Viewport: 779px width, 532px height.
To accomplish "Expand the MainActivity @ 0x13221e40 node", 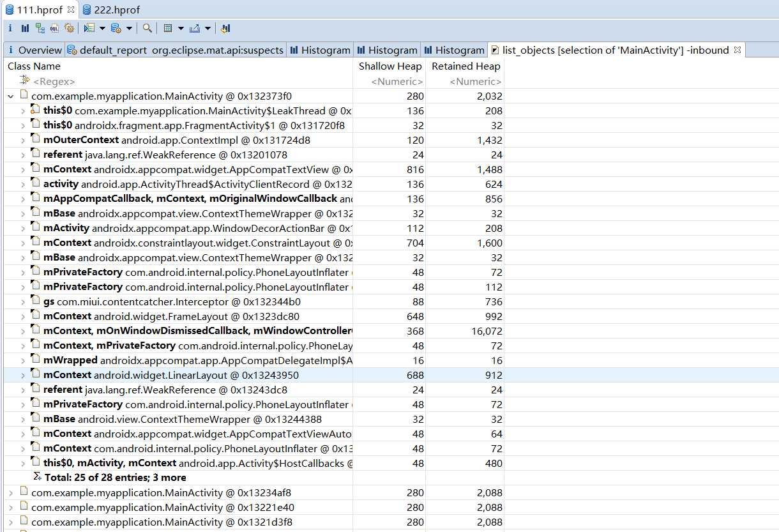I will click(x=11, y=508).
